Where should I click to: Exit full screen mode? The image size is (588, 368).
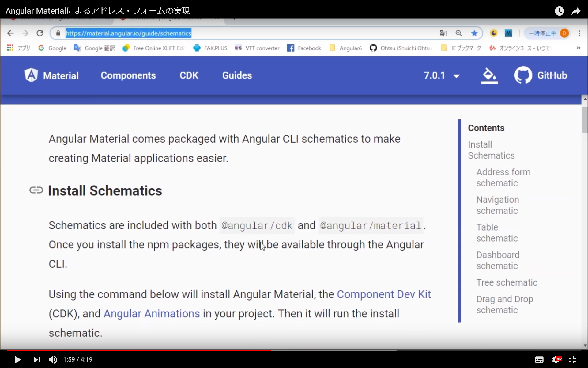coord(572,359)
